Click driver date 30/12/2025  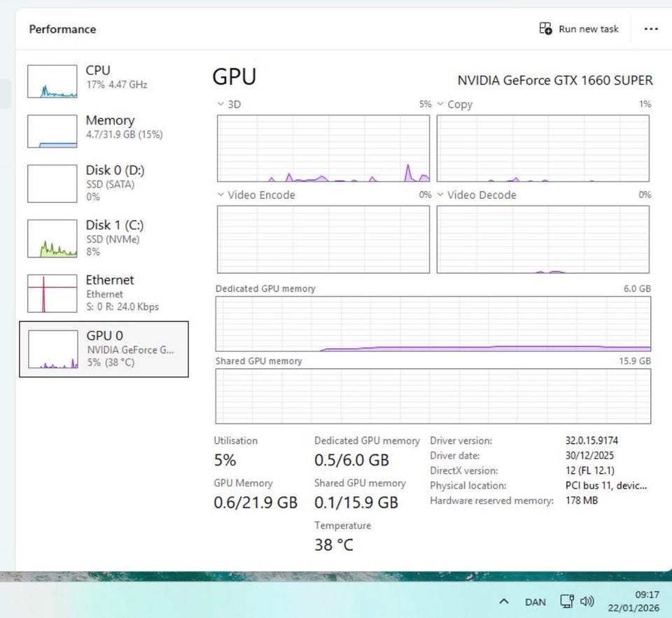(x=589, y=456)
